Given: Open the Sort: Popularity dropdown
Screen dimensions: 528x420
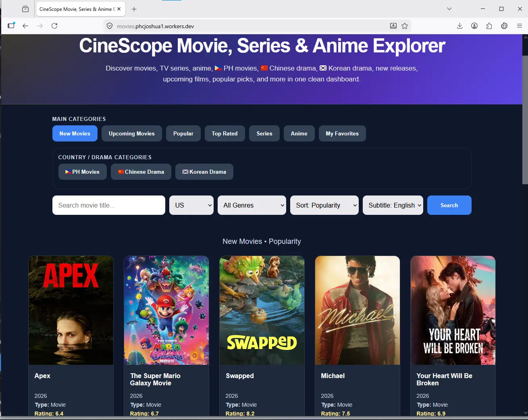Looking at the screenshot, I should pyautogui.click(x=324, y=205).
